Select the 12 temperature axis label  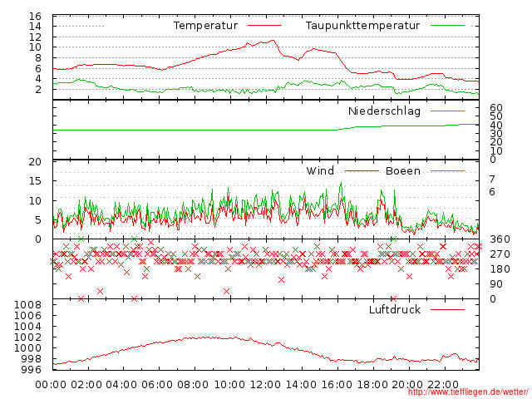35,37
